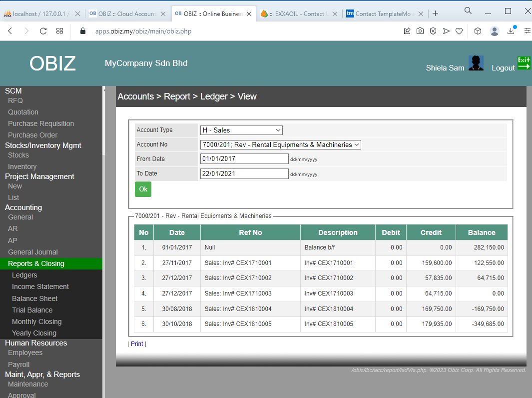Open the 3D view cube icon
The image size is (532, 398).
click(478, 30)
